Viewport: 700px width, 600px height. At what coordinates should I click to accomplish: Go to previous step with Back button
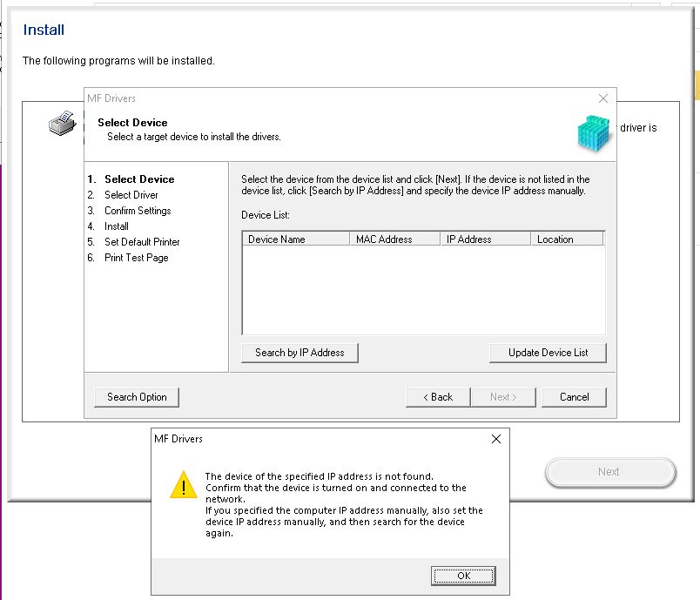click(438, 397)
